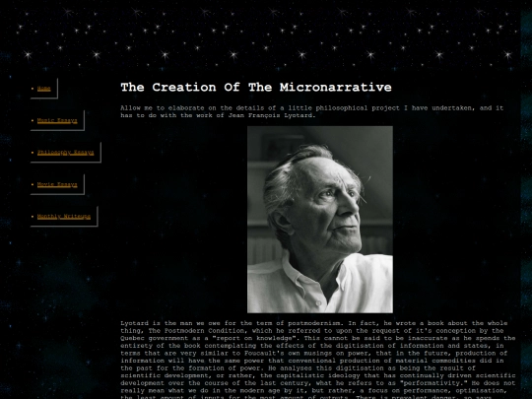The image size is (532, 399).
Task: Click the line containing "performativity."
Action: point(318,382)
